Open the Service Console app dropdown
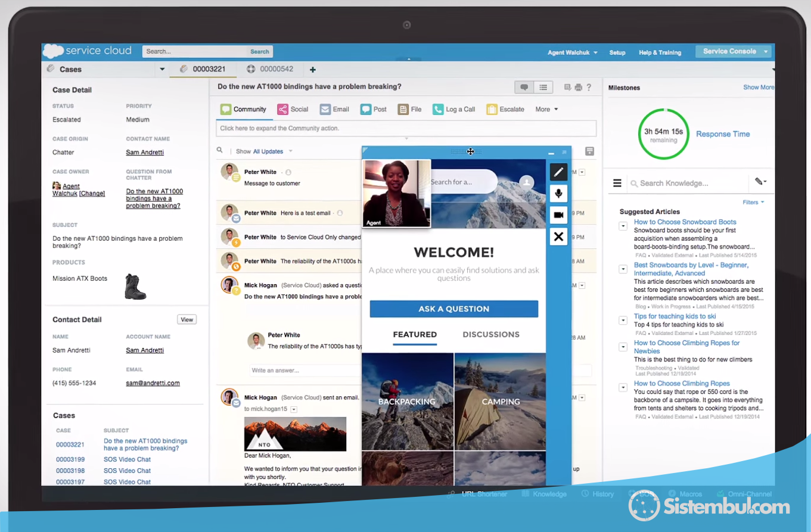The image size is (811, 532). click(734, 51)
